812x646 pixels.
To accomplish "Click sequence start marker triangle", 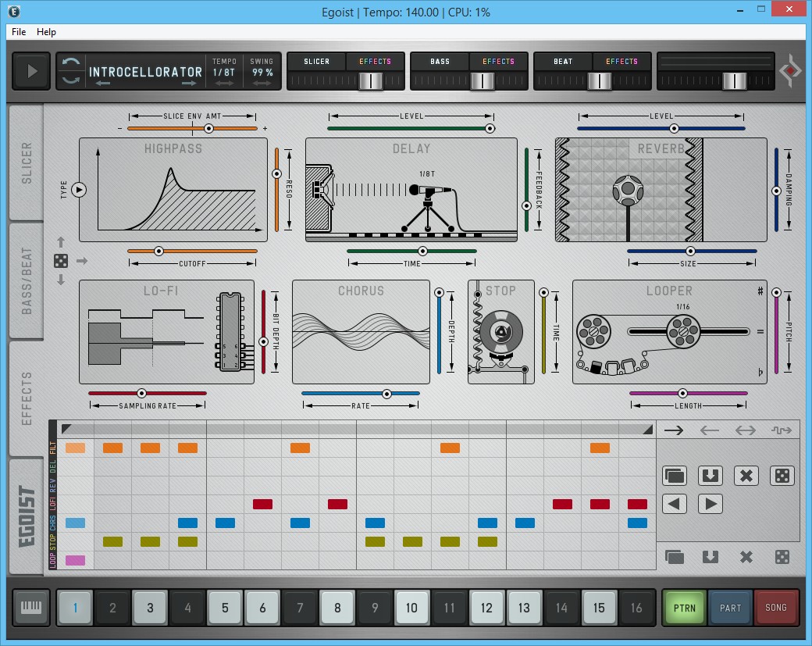I will pos(66,429).
